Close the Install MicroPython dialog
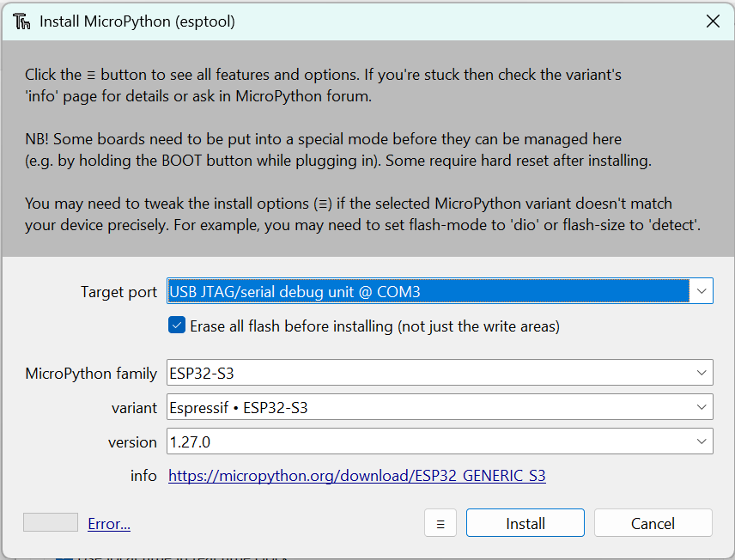This screenshot has height=560, width=735. 713,21
